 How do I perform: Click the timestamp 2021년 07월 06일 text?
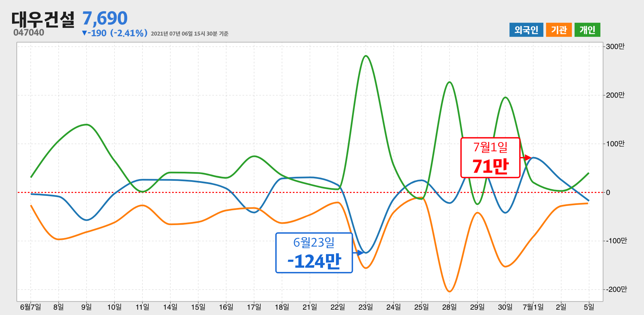[190, 34]
